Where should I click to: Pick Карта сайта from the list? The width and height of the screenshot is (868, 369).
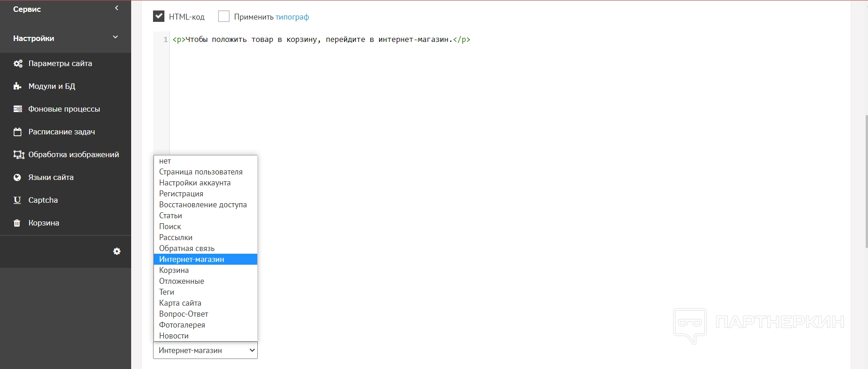[x=205, y=303]
